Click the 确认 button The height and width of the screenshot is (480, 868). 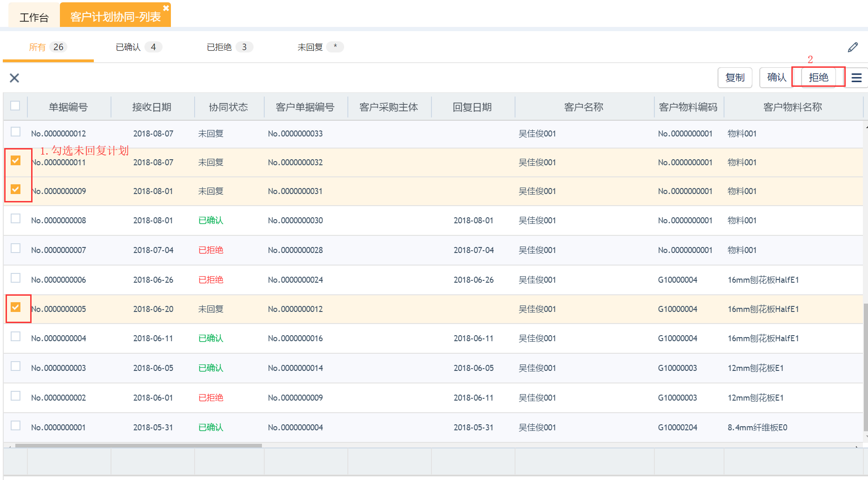point(777,78)
